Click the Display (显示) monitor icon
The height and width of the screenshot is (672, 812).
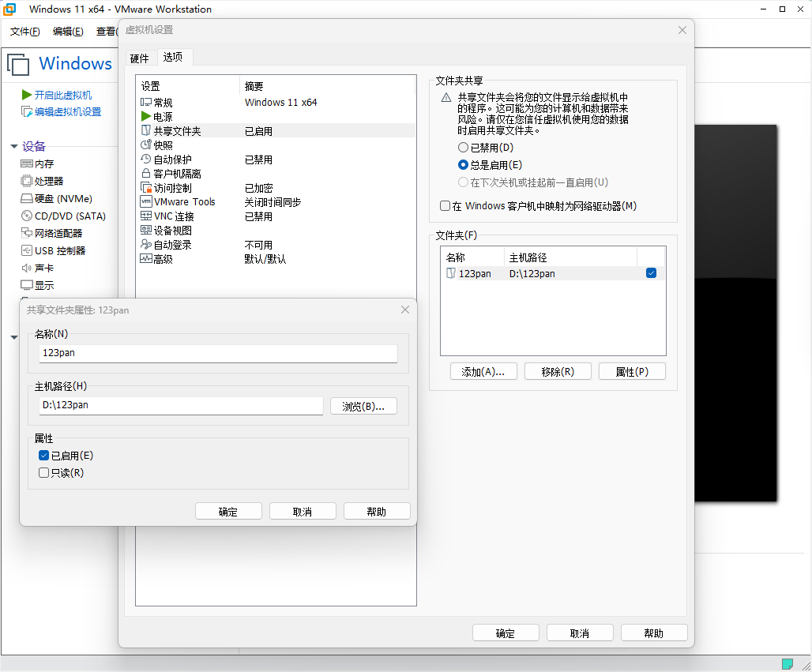pyautogui.click(x=26, y=285)
